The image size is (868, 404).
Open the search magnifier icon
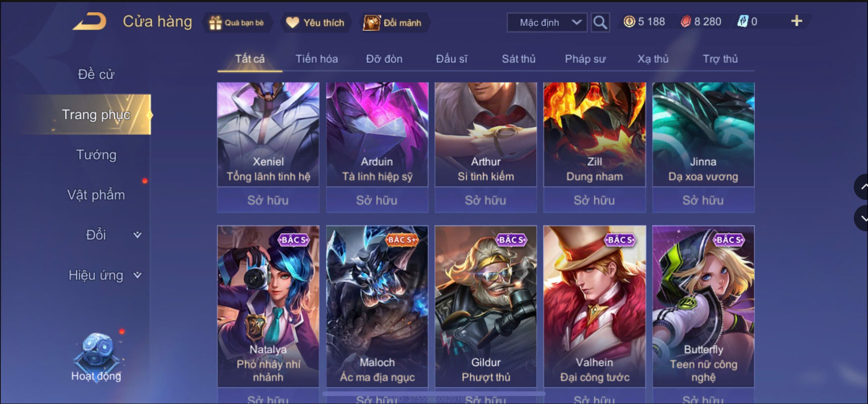pyautogui.click(x=600, y=22)
